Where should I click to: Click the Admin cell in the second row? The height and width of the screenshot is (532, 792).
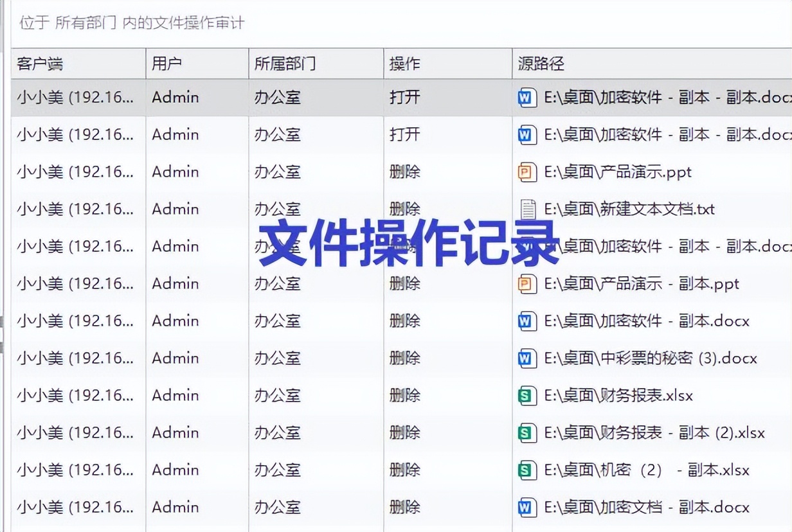[175, 134]
